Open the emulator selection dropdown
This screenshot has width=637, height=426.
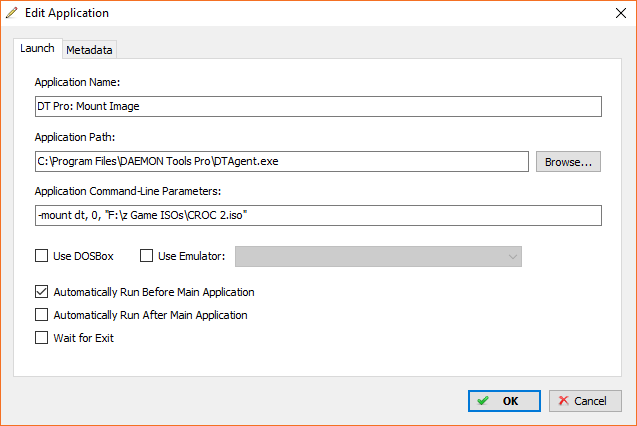pos(378,257)
